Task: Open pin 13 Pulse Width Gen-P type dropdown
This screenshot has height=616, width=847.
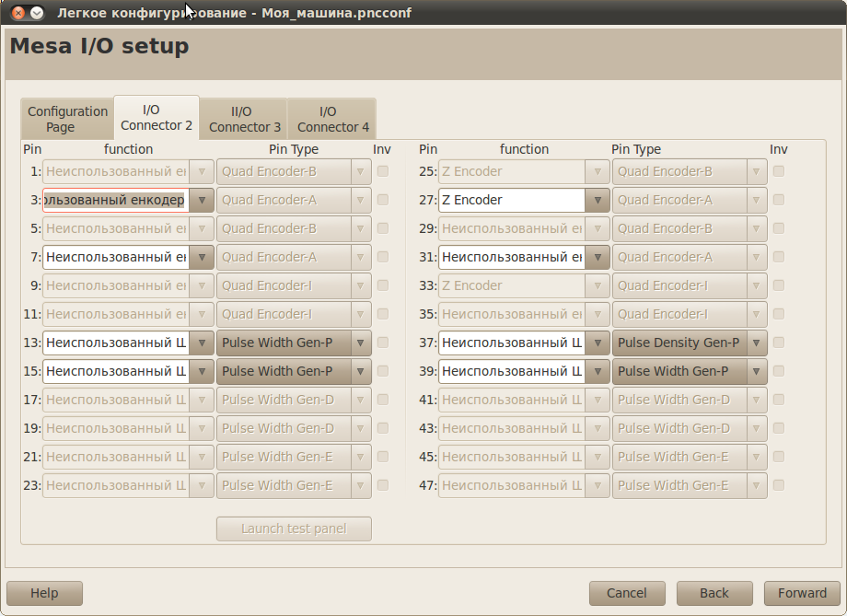Action: 294,343
